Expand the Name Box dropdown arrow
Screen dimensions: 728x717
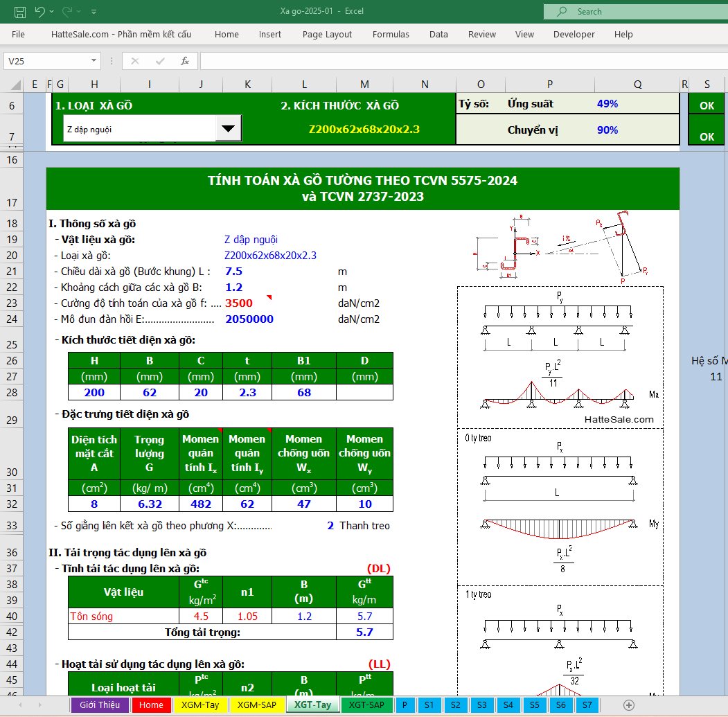coord(94,61)
